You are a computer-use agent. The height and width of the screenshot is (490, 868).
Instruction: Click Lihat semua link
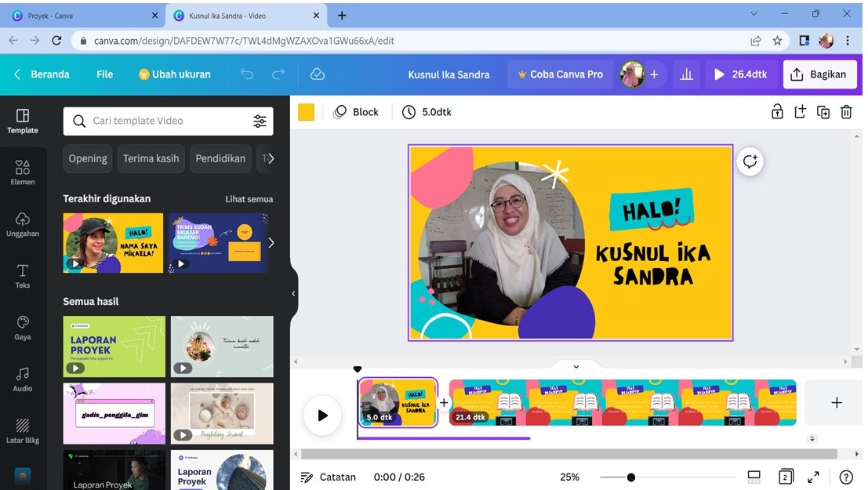pyautogui.click(x=249, y=199)
